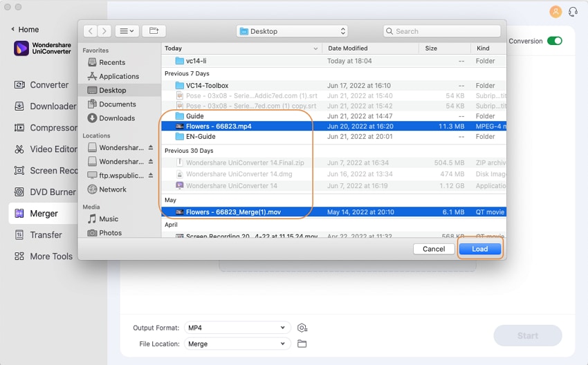Select Desktop in Favorites sidebar
The width and height of the screenshot is (588, 365).
point(120,90)
